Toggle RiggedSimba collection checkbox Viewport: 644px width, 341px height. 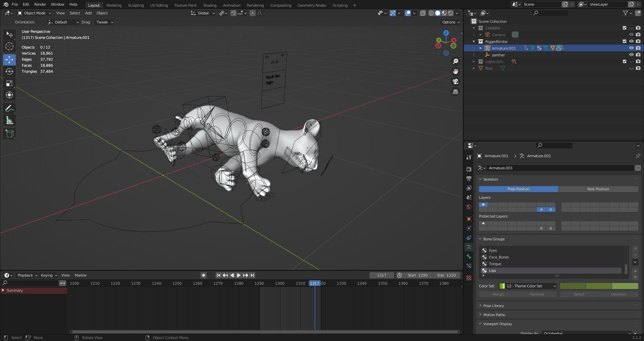click(625, 41)
